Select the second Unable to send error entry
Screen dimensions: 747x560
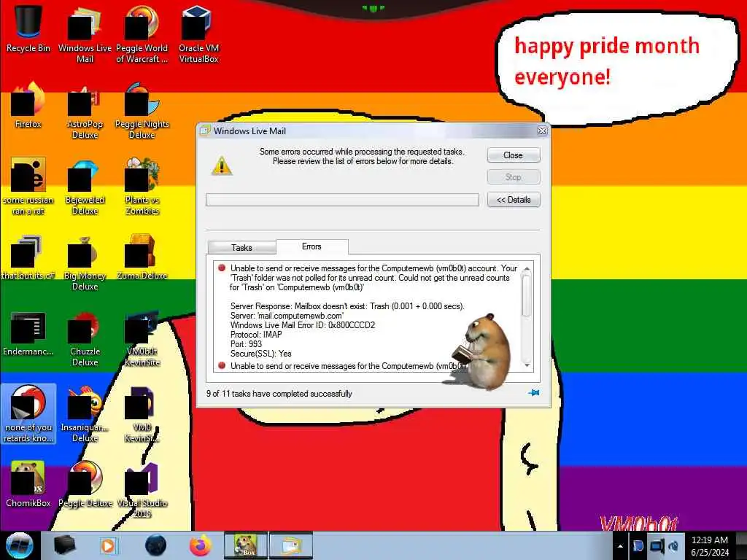tap(341, 366)
